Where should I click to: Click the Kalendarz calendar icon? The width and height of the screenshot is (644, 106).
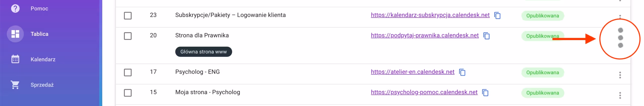click(15, 59)
